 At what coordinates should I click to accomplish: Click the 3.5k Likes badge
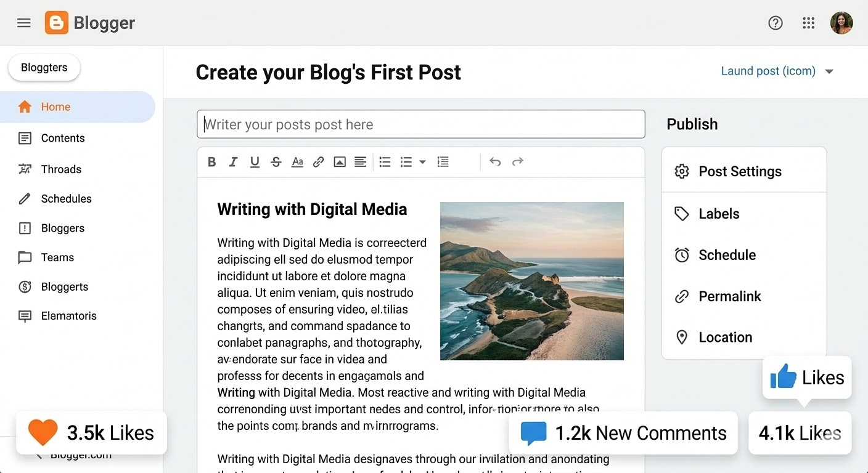pos(91,433)
